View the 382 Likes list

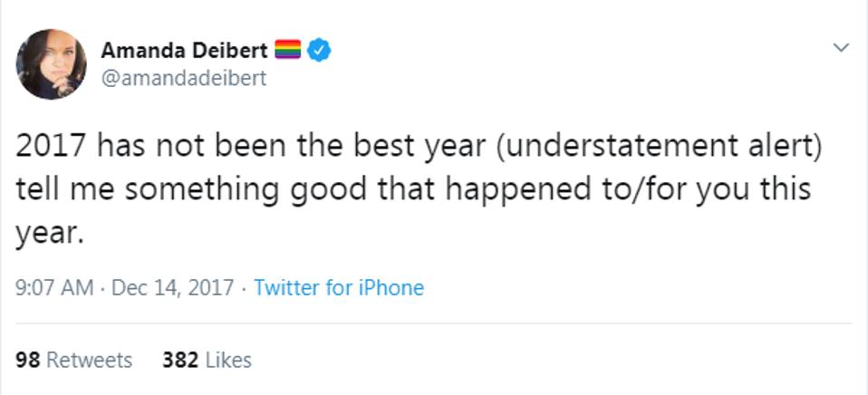point(207,361)
